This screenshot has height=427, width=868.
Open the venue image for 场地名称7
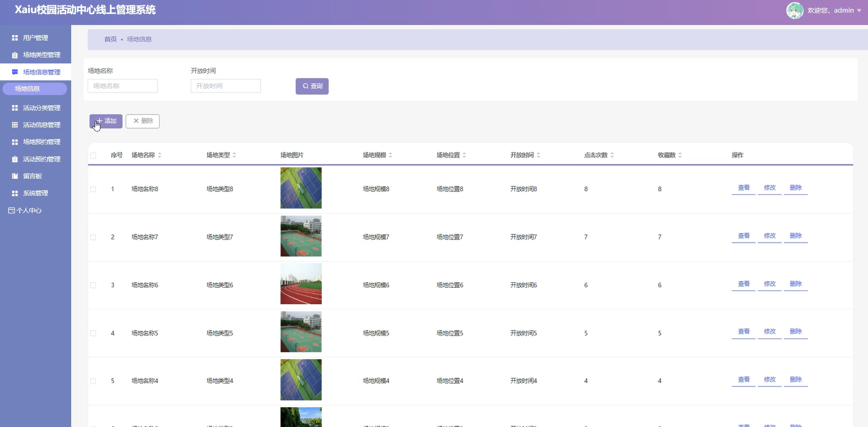coord(301,236)
